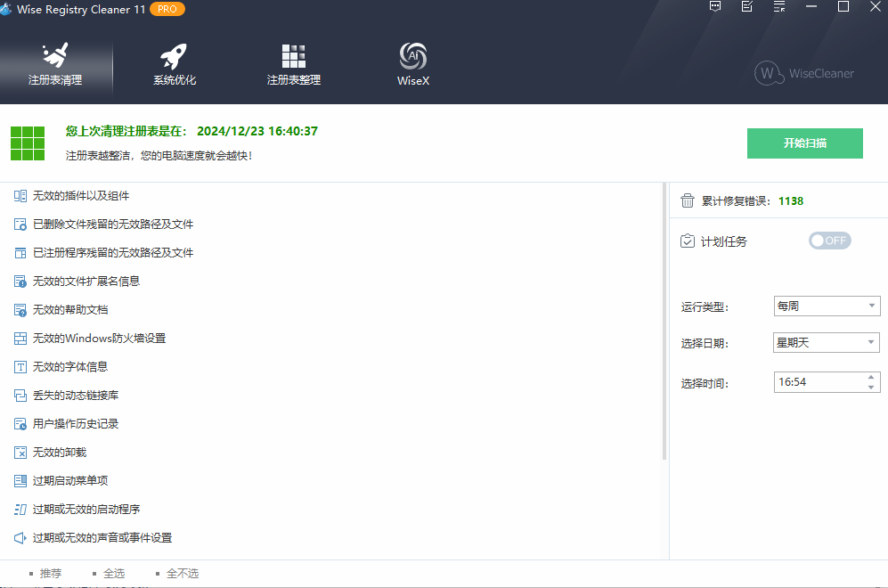Click the green grid logo beside scan message

(x=28, y=143)
